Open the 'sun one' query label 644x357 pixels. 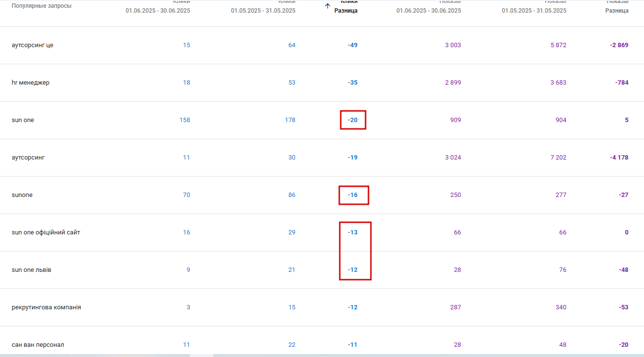click(x=23, y=120)
